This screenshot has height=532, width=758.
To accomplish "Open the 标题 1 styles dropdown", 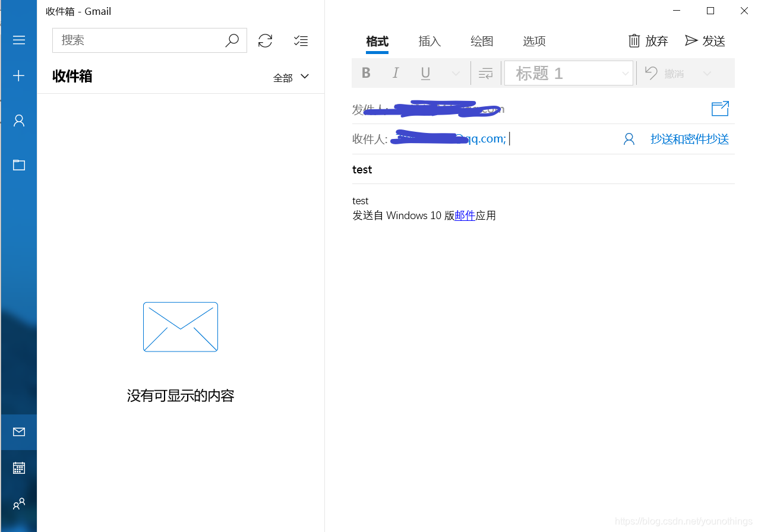I will pyautogui.click(x=624, y=72).
